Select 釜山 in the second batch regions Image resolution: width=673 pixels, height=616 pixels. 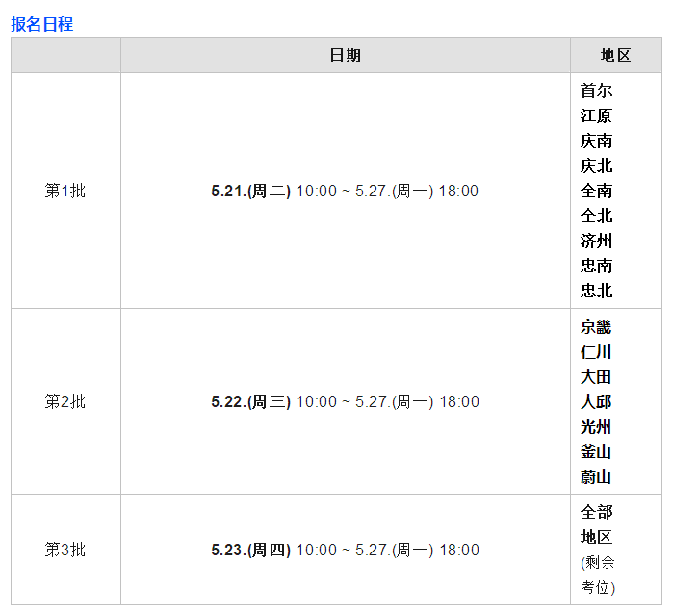tap(596, 451)
